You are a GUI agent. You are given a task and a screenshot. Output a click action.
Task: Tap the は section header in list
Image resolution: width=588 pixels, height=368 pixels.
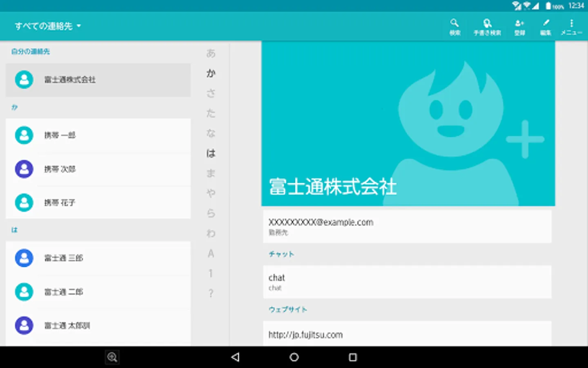coord(15,230)
